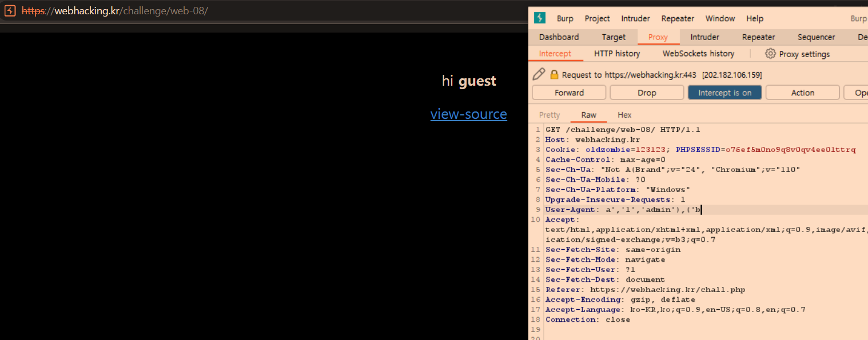Click the Sec-Fetch-Mode: navigate line

tap(605, 259)
